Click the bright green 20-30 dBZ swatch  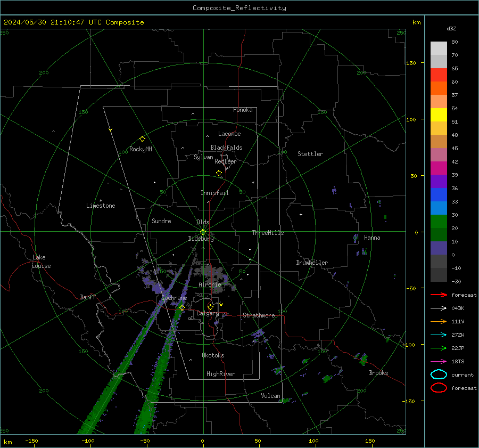(x=439, y=222)
